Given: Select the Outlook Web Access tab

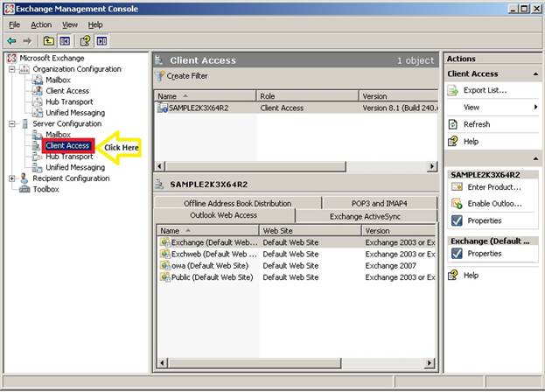Looking at the screenshot, I should point(224,215).
